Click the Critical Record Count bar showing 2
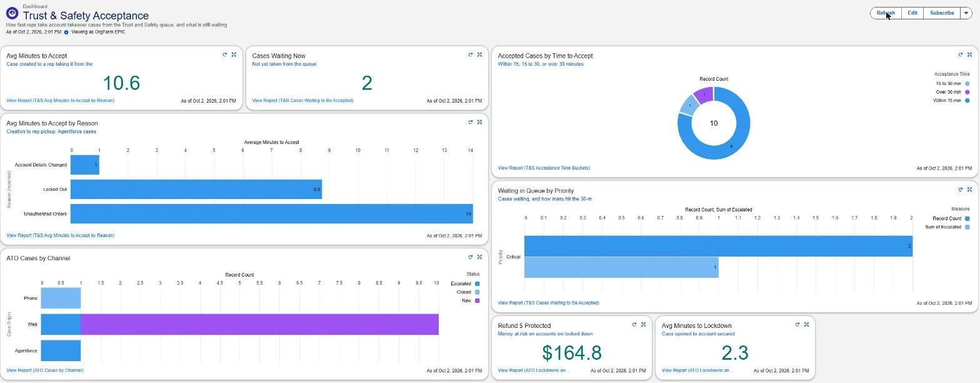The width and height of the screenshot is (980, 383). tap(718, 246)
